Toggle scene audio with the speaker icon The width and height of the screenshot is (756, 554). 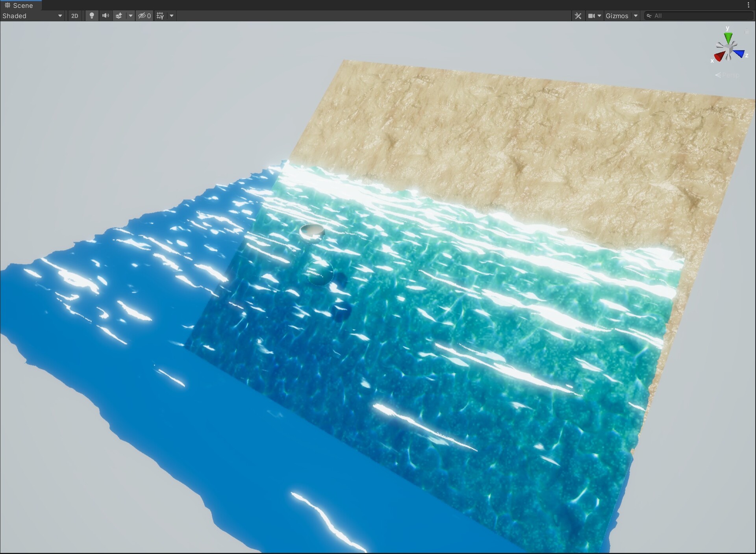(x=106, y=16)
